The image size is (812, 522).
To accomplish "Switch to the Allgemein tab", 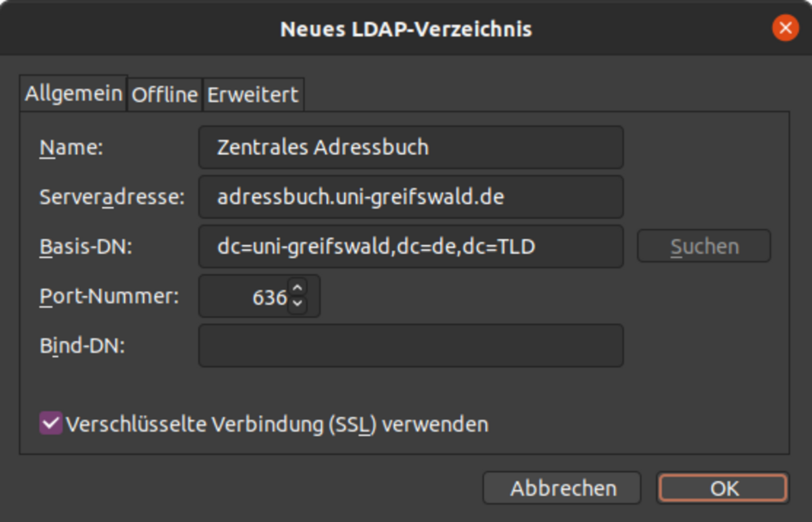I will [73, 93].
